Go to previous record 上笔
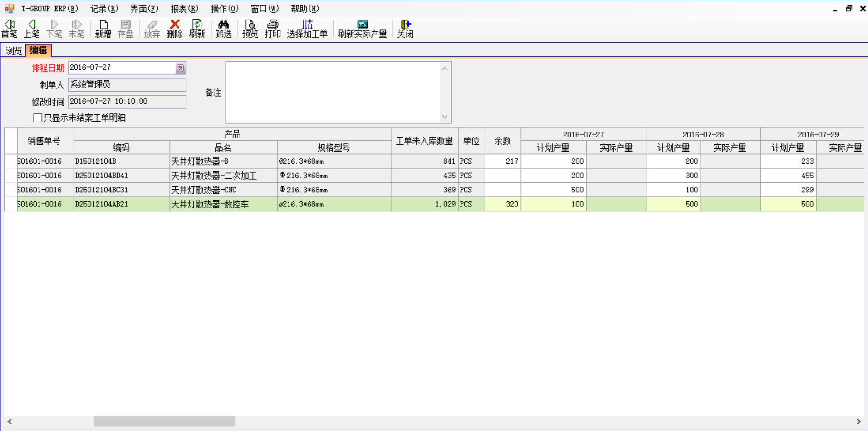The height and width of the screenshot is (431, 868). (x=31, y=29)
